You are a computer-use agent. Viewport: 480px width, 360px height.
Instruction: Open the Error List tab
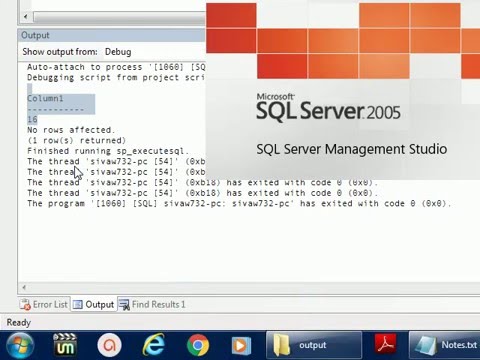[x=44, y=304]
